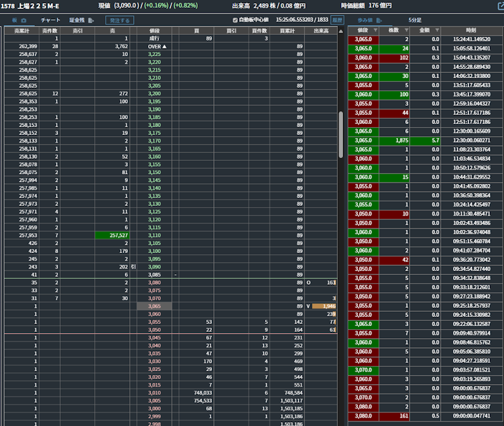
Task: Open the 株数 column filter dropdown
Action: [x=406, y=30]
